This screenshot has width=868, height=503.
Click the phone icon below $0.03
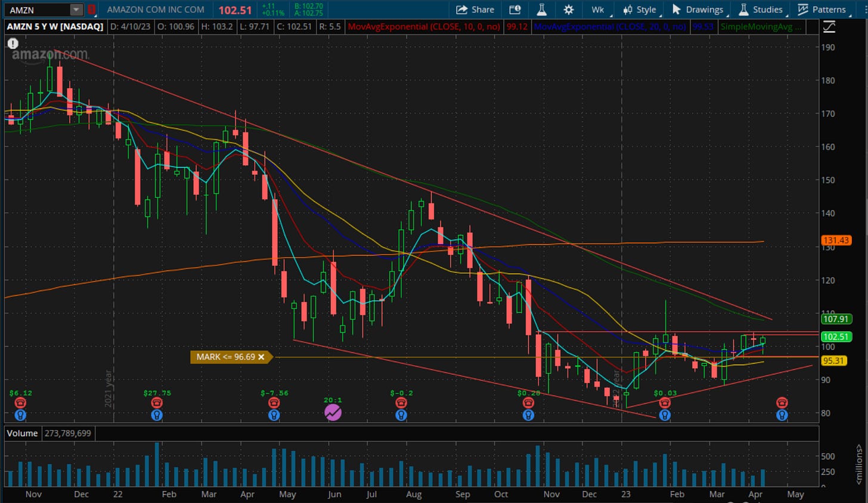point(665,403)
